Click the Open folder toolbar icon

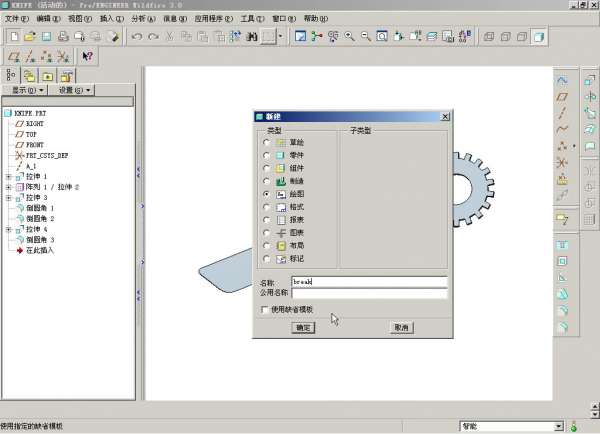(30, 37)
